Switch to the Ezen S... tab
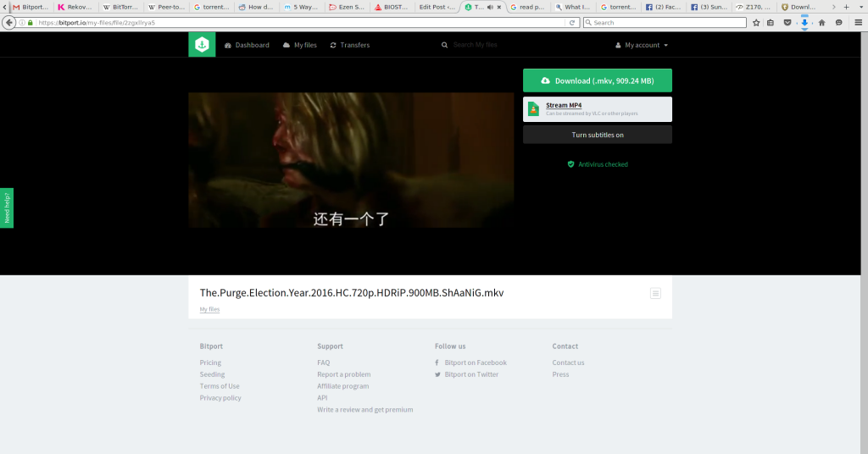Image resolution: width=868 pixels, height=454 pixels. [347, 7]
